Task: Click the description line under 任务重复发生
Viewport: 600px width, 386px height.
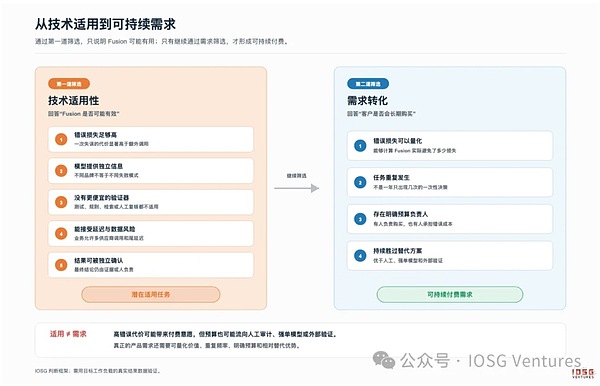Action: pos(410,187)
